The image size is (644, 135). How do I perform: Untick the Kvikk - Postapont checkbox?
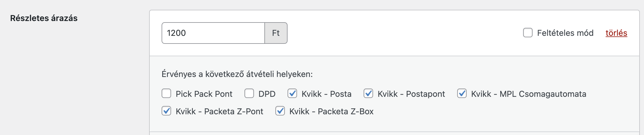[368, 94]
